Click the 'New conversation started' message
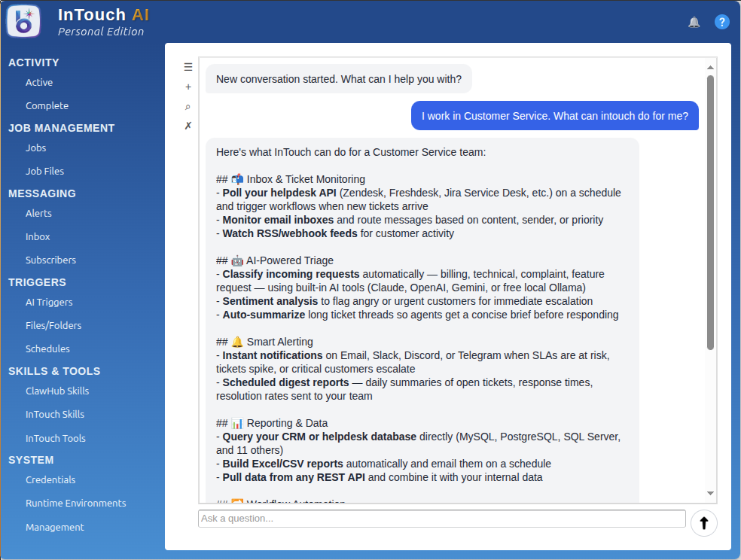Screen dimensions: 741x560 pyautogui.click(x=339, y=79)
